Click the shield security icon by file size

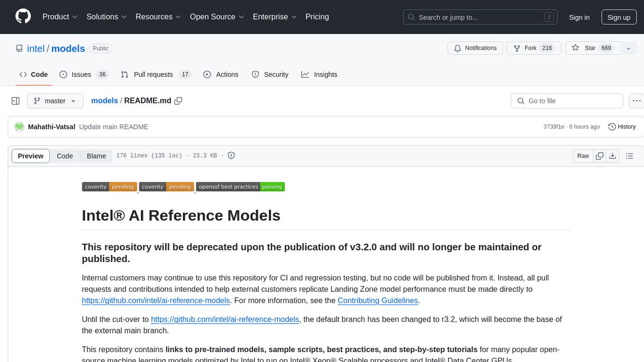click(231, 155)
